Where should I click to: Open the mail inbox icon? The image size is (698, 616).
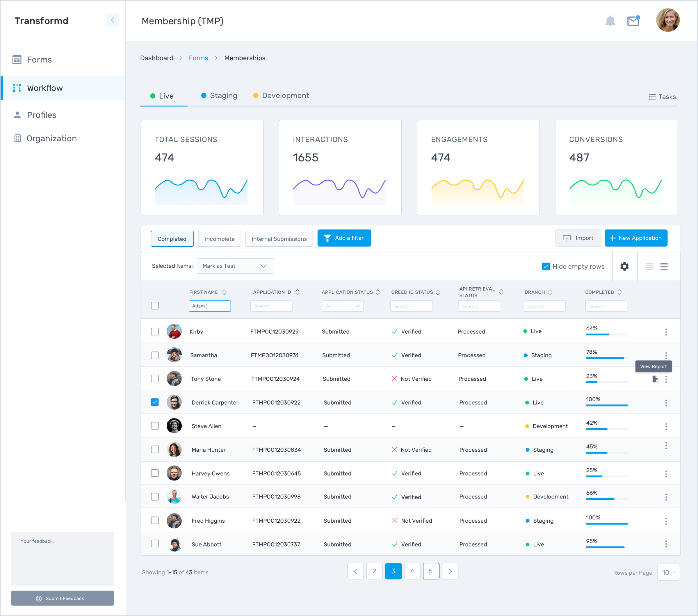coord(633,21)
